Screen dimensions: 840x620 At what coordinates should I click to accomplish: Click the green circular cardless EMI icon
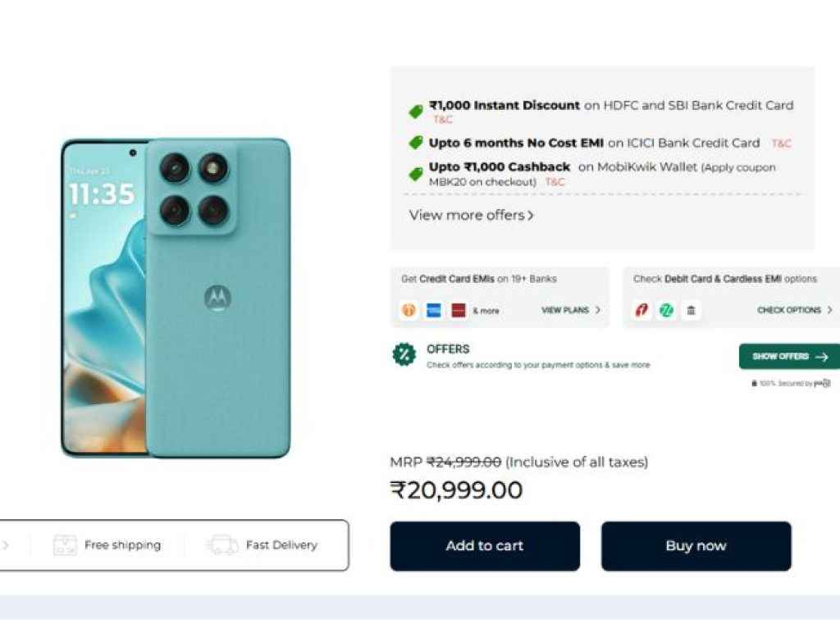click(666, 311)
